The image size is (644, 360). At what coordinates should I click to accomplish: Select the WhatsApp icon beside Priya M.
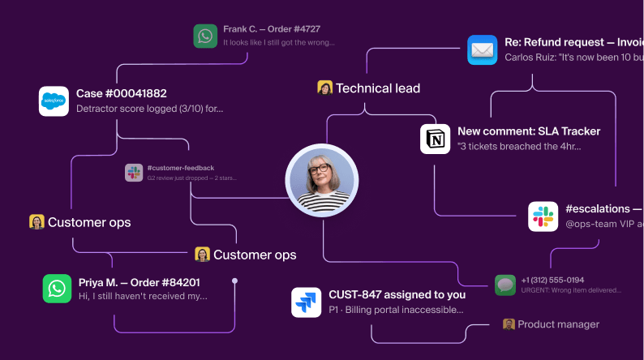[57, 289]
